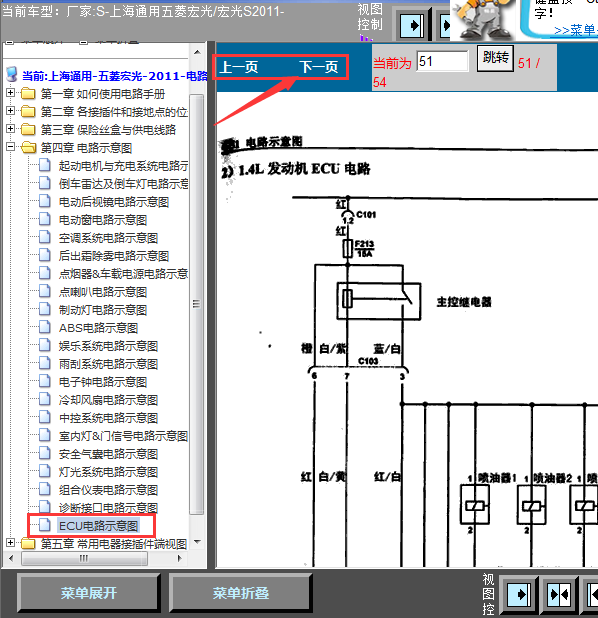Open 倒车雷达及倒车灯电路示意图
The height and width of the screenshot is (618, 598).
(x=123, y=184)
